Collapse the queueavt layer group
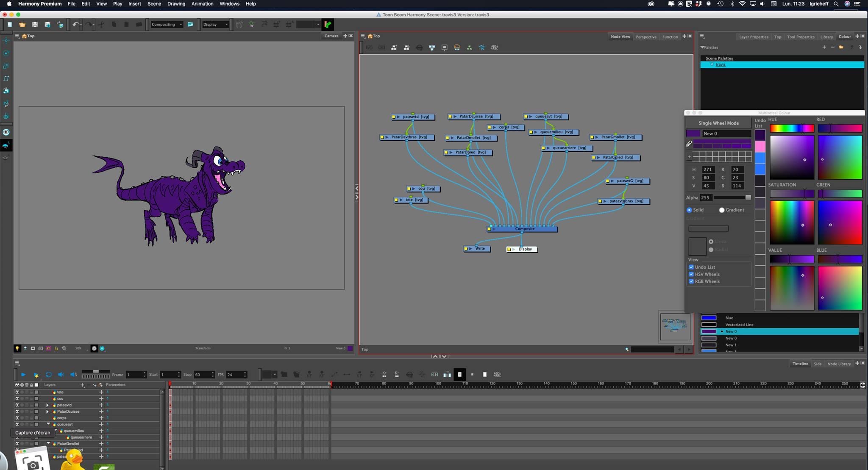868x470 pixels. (x=48, y=424)
